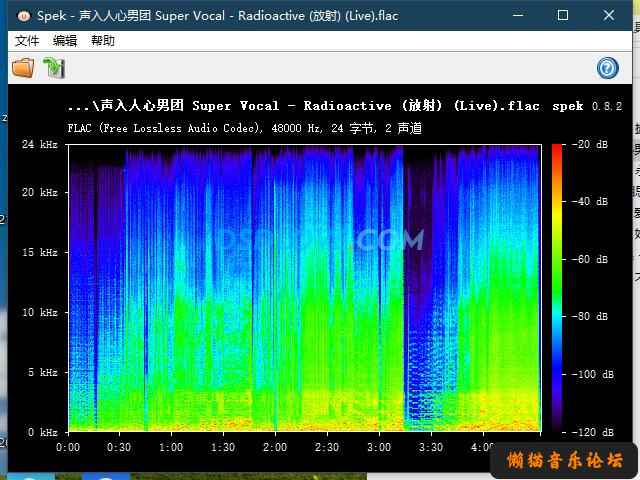Click the -40 dB scale label
This screenshot has height=480, width=640.
point(590,201)
